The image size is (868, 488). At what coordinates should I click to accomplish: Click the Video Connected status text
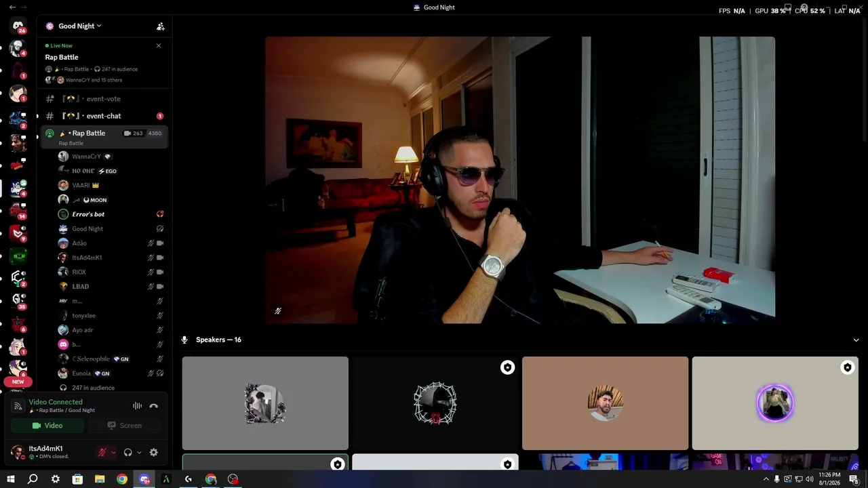coord(56,402)
